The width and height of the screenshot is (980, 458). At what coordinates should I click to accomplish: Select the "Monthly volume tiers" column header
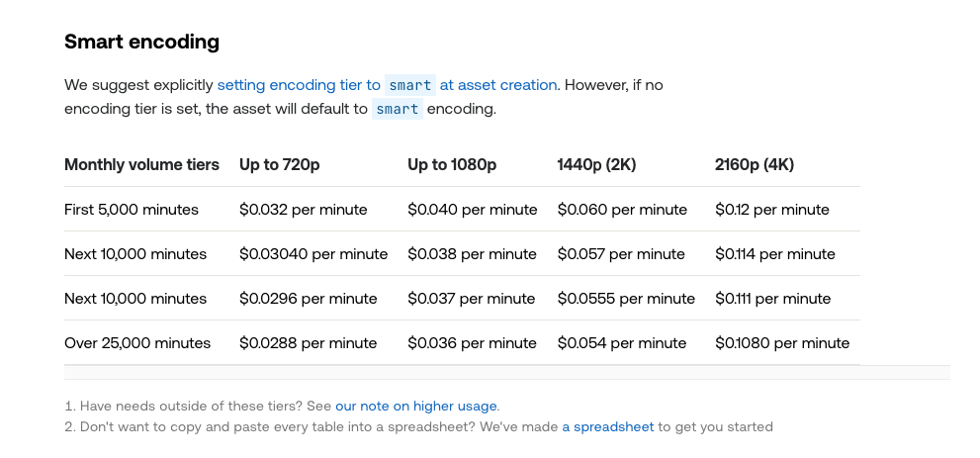[141, 164]
